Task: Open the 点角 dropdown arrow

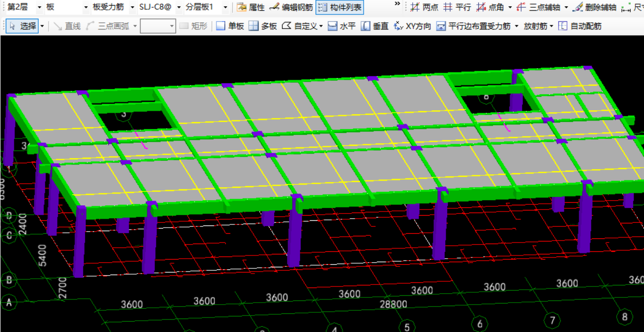Action: click(x=510, y=7)
